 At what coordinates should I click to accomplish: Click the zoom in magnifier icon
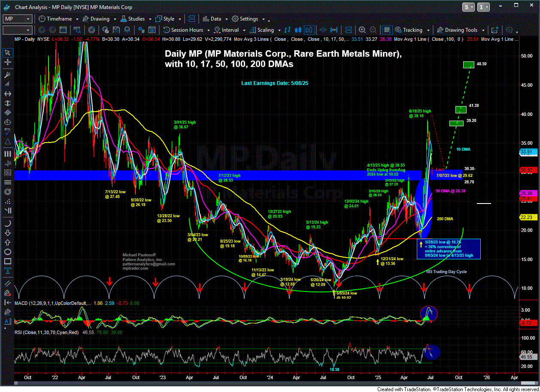pos(363,30)
